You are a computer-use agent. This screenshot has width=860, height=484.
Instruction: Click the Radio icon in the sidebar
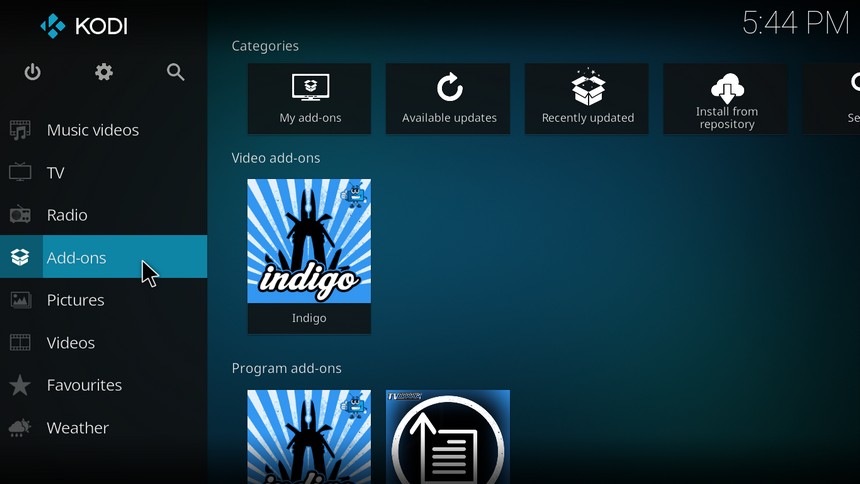point(20,215)
